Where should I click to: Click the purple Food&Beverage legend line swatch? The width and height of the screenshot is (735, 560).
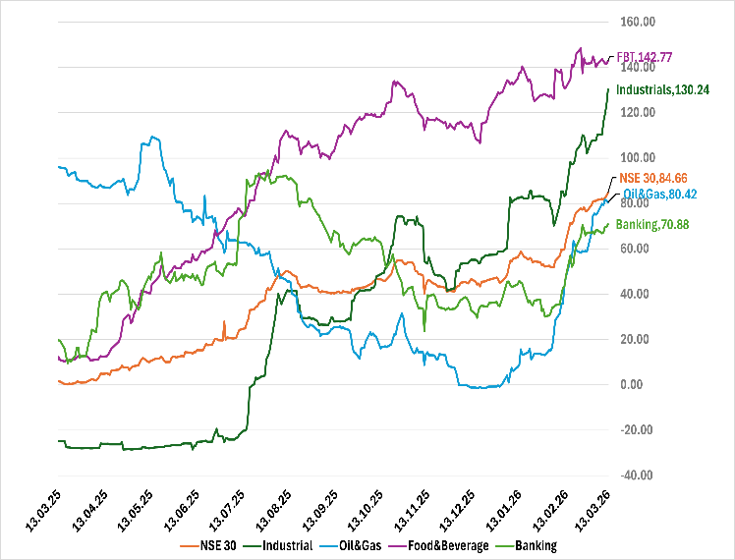coord(400,545)
